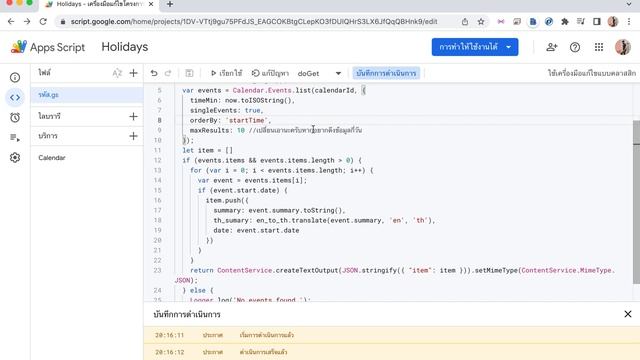Sort files alphabetically with AZ icon
Viewport: 640px width, 360px height.
117,73
